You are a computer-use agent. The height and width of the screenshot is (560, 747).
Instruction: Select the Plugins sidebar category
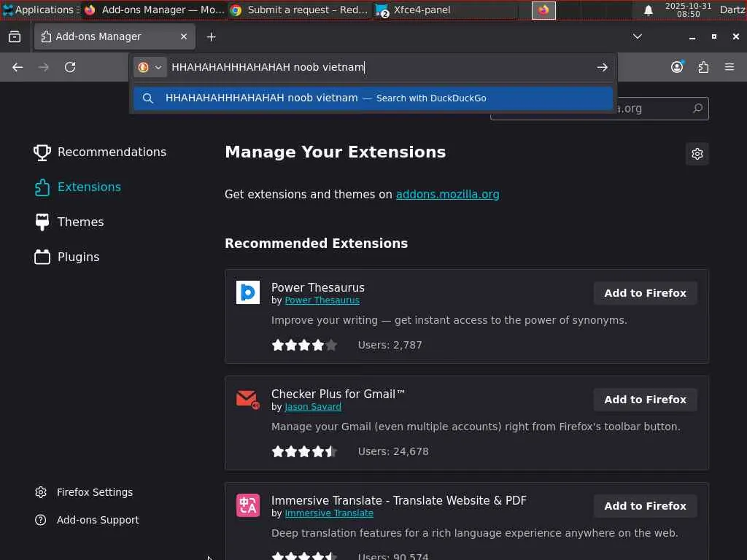[78, 257]
